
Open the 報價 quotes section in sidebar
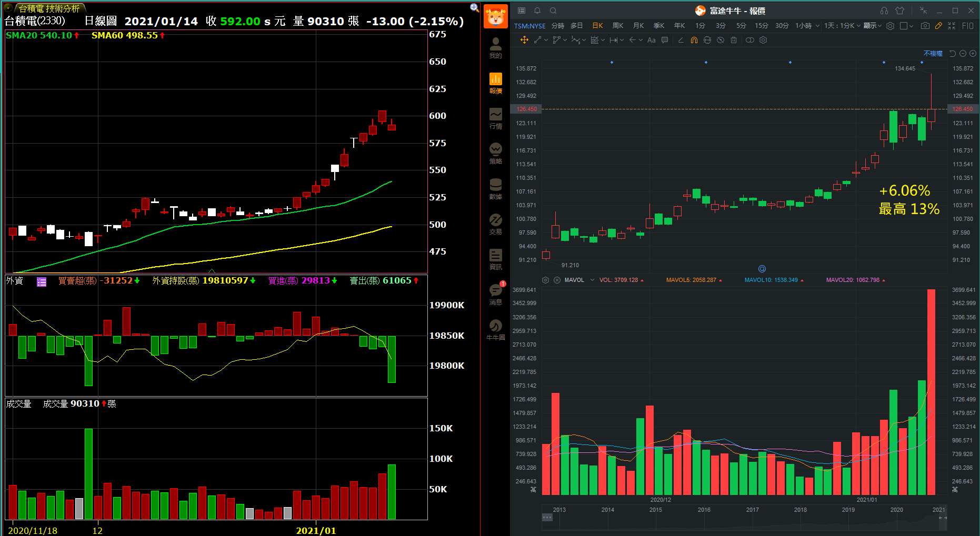[495, 83]
